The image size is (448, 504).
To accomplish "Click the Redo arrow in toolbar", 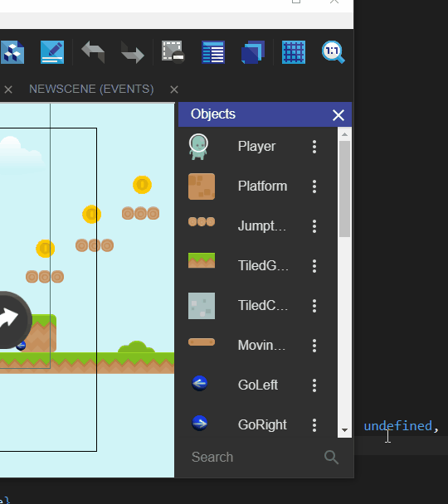I will coord(133,52).
